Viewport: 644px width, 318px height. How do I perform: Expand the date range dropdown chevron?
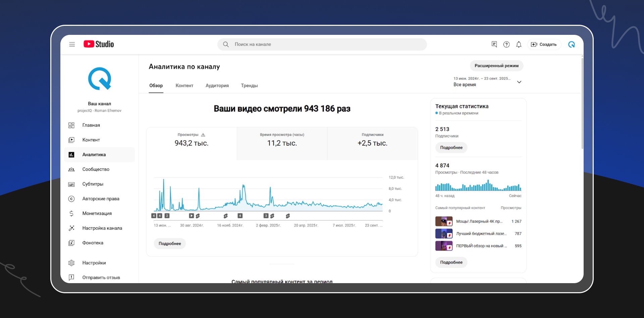[519, 82]
